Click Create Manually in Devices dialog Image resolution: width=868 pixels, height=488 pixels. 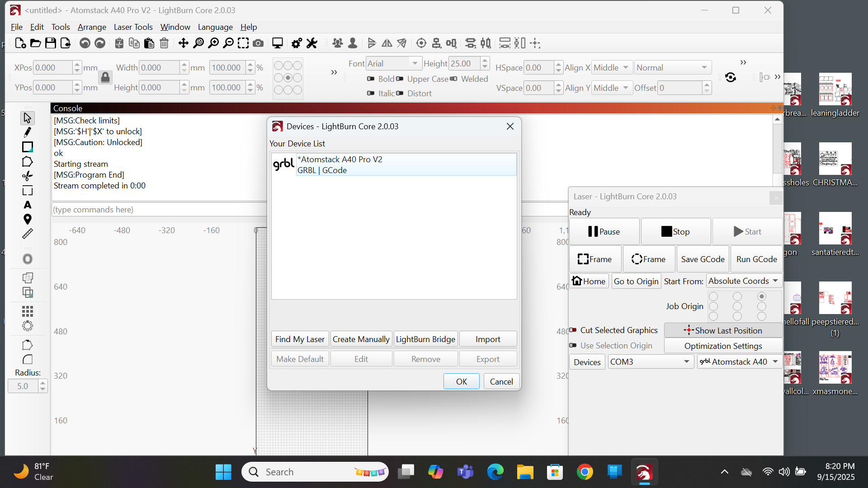361,339
